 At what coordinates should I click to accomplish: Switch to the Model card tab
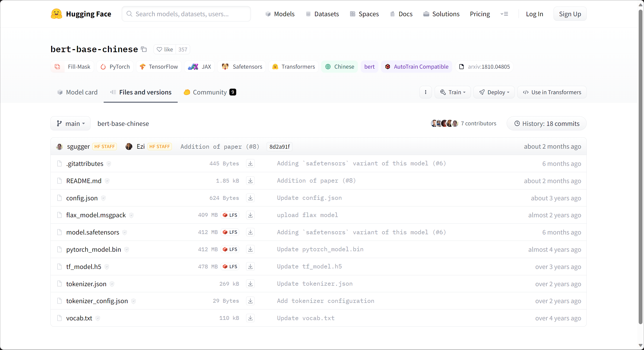tap(77, 92)
